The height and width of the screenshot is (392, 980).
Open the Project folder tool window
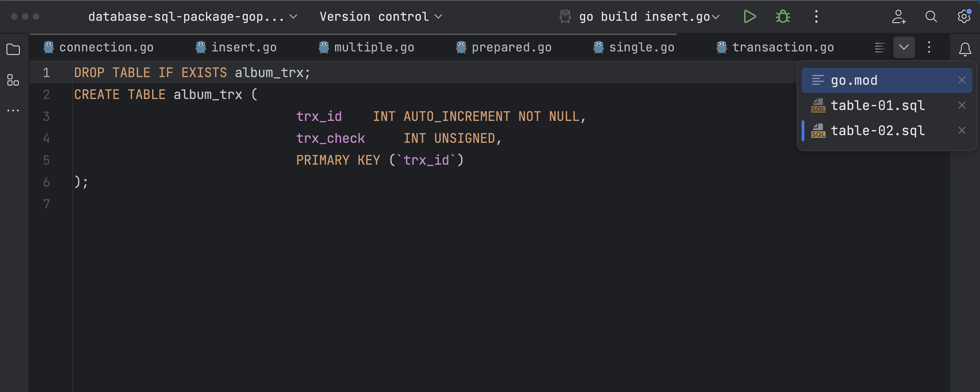coord(13,49)
